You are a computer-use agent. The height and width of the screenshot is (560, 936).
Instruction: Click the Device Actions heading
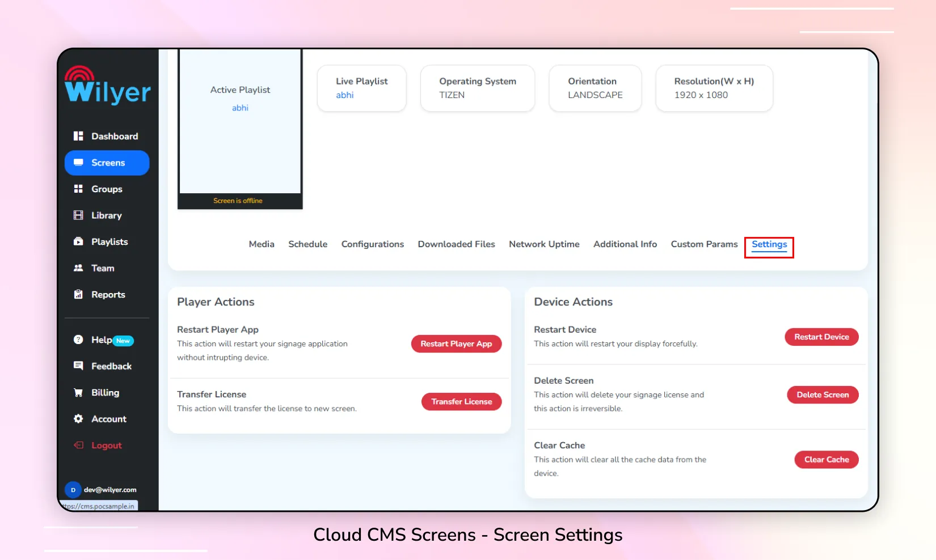click(573, 302)
